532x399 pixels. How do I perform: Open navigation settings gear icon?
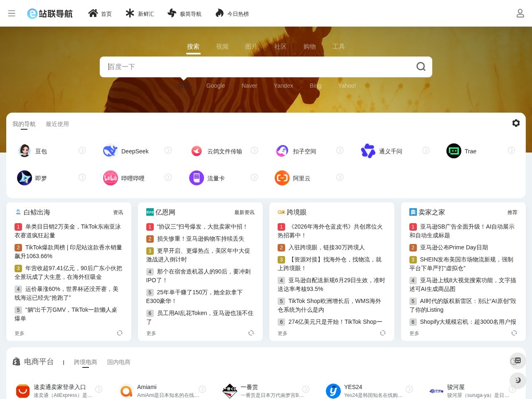(516, 123)
